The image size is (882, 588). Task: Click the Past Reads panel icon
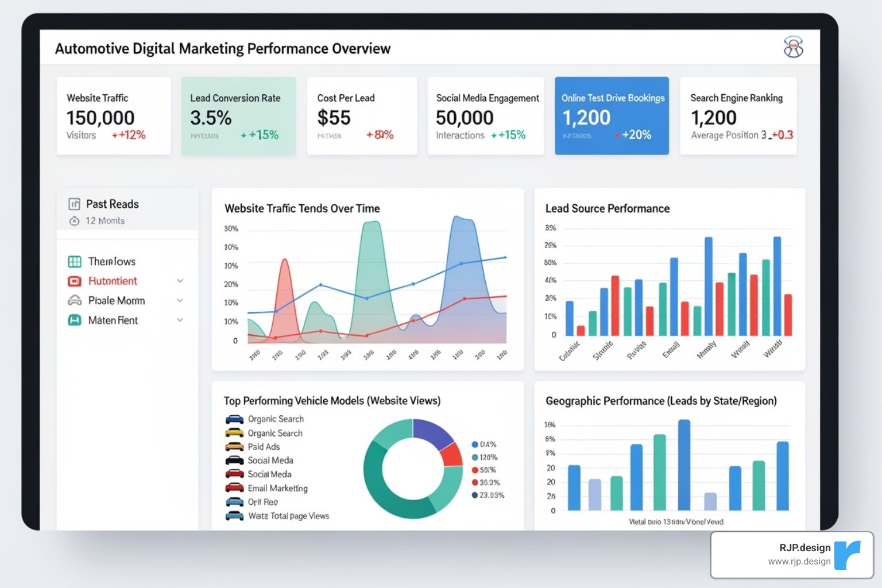[x=74, y=204]
